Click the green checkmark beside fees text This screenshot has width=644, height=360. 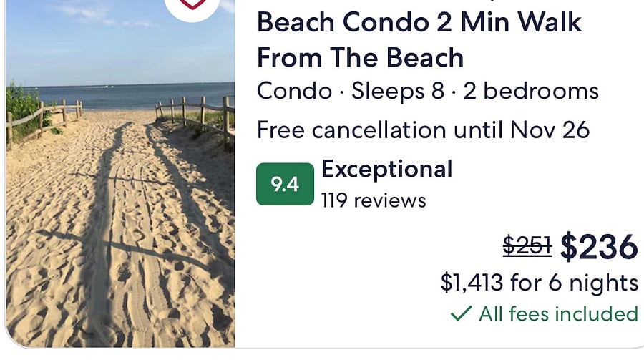click(x=461, y=313)
